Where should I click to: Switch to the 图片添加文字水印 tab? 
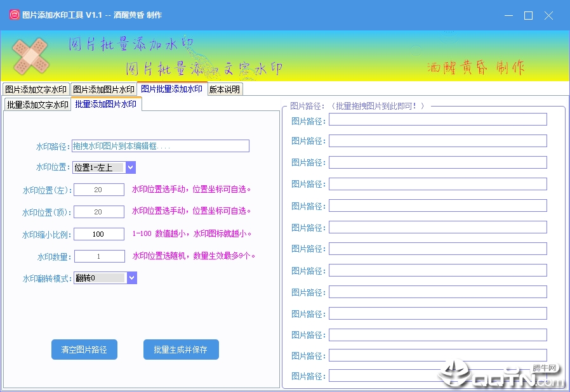click(36, 89)
